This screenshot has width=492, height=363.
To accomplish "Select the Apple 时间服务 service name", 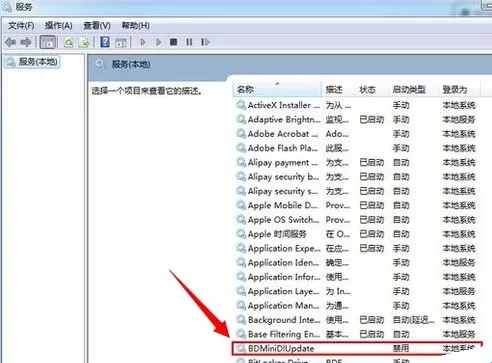I will (277, 234).
